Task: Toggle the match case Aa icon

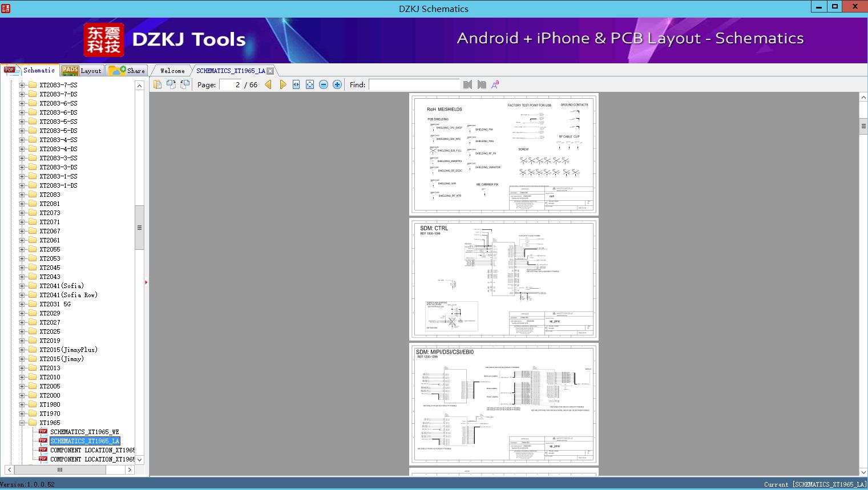Action: (x=495, y=84)
